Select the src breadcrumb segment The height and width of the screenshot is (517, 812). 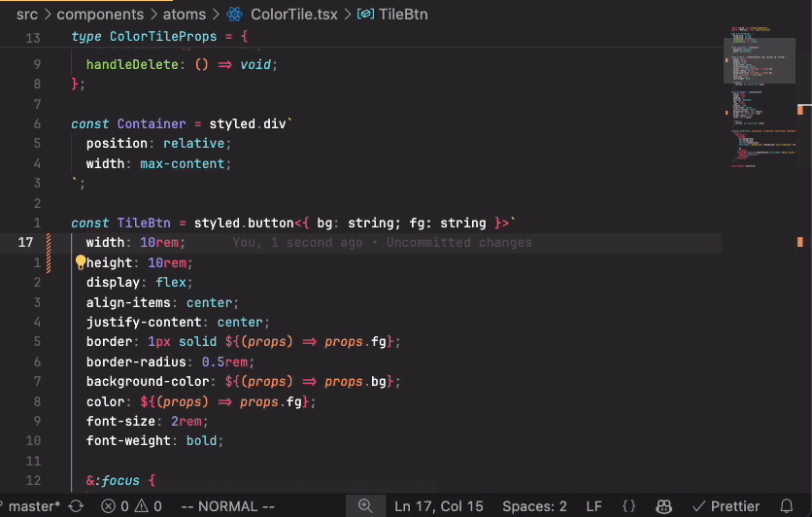[27, 15]
